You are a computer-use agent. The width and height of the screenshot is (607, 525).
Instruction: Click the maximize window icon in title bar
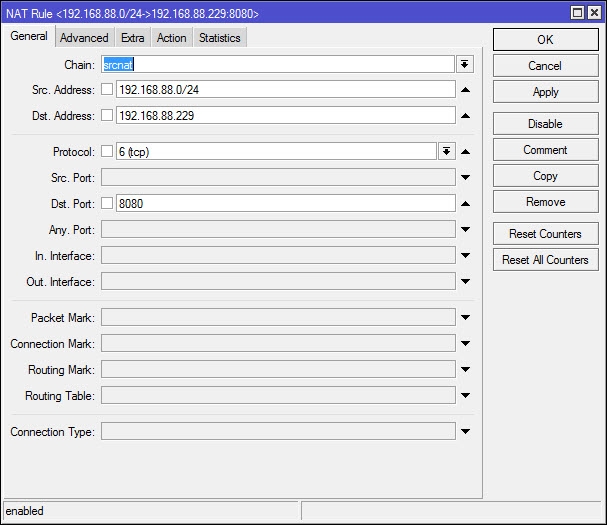coord(578,12)
